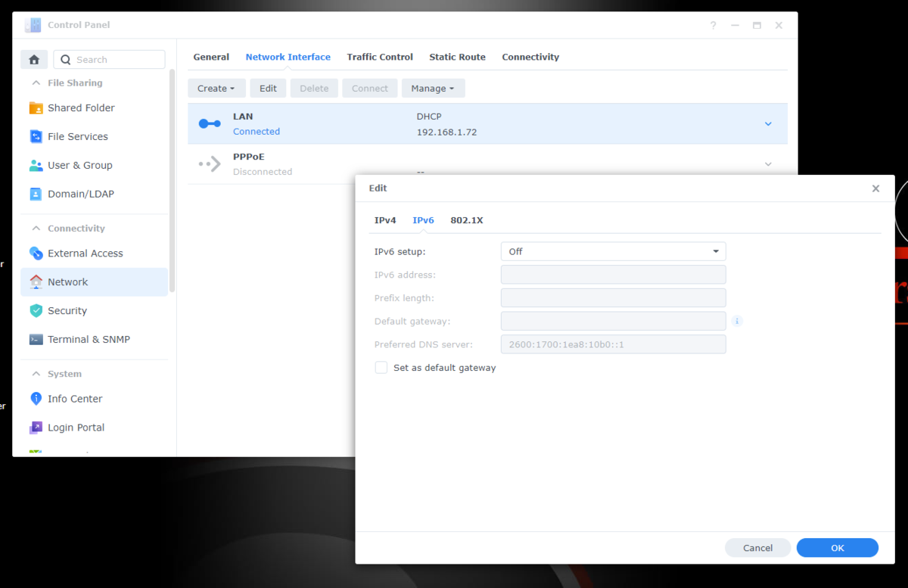This screenshot has width=908, height=588.
Task: Switch to the Static Route tab
Action: click(457, 57)
